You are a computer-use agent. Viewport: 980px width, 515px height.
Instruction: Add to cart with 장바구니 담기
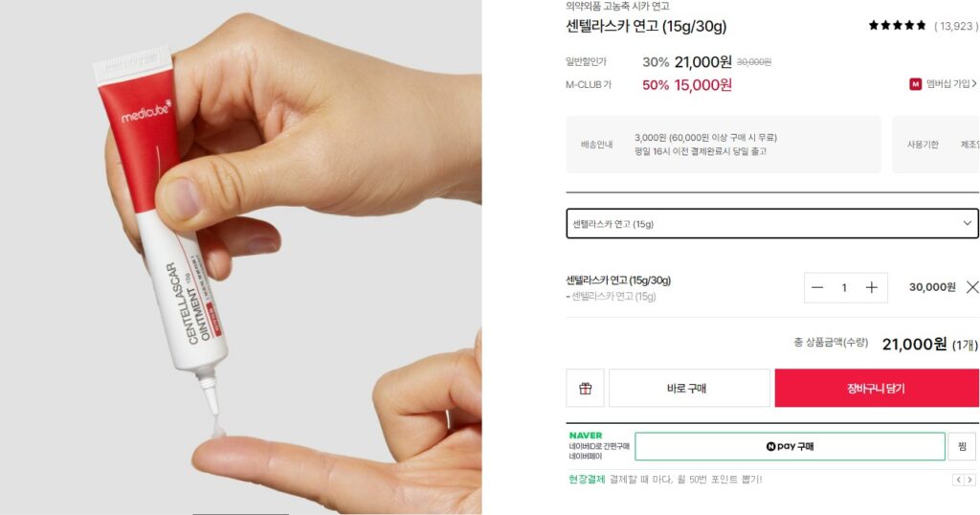(877, 388)
